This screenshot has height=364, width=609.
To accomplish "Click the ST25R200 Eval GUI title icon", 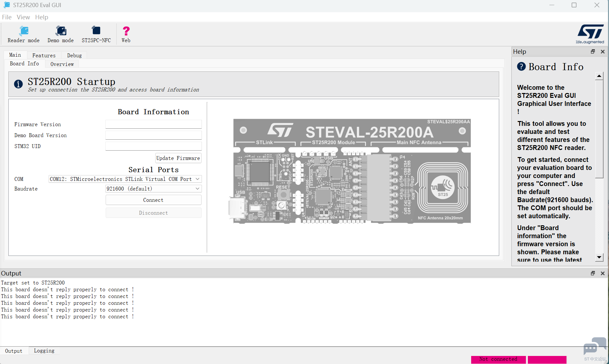I will point(6,5).
